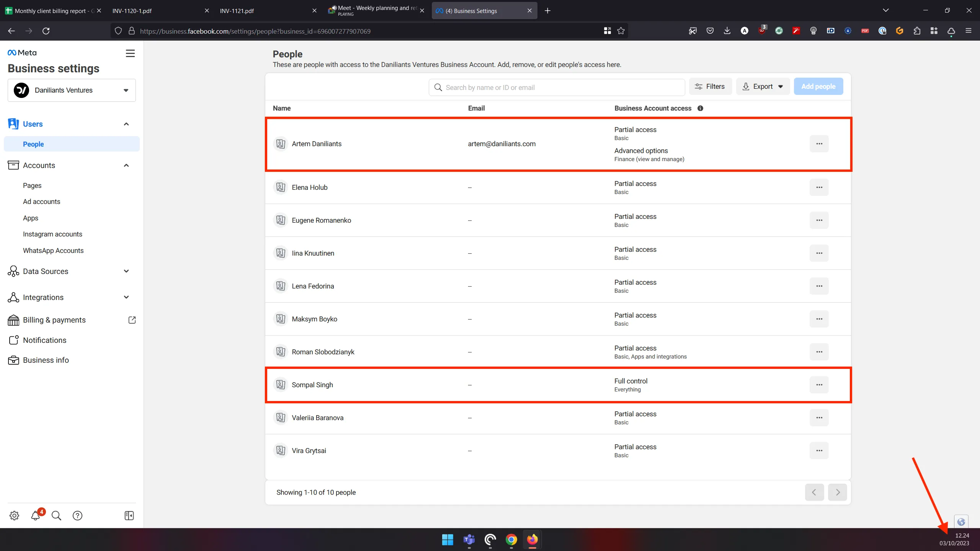Open the Firefox downloads panel
The image size is (980, 551).
coord(727,31)
